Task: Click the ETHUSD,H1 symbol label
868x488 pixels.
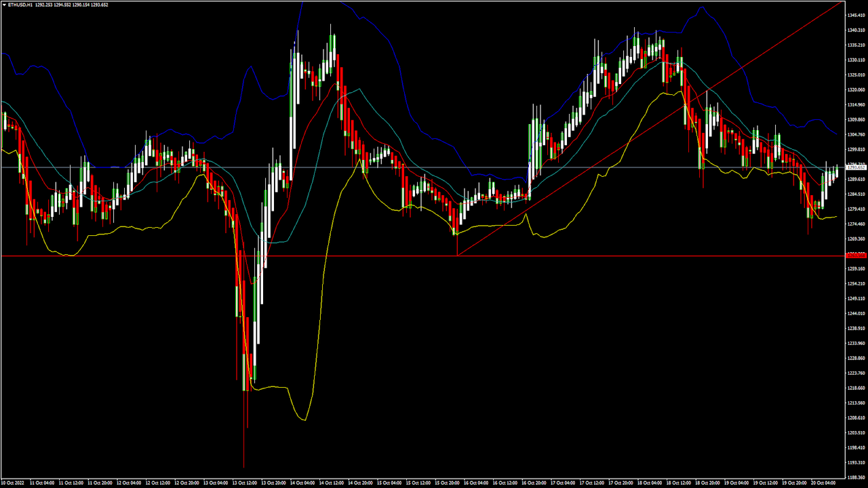Action: 20,5
